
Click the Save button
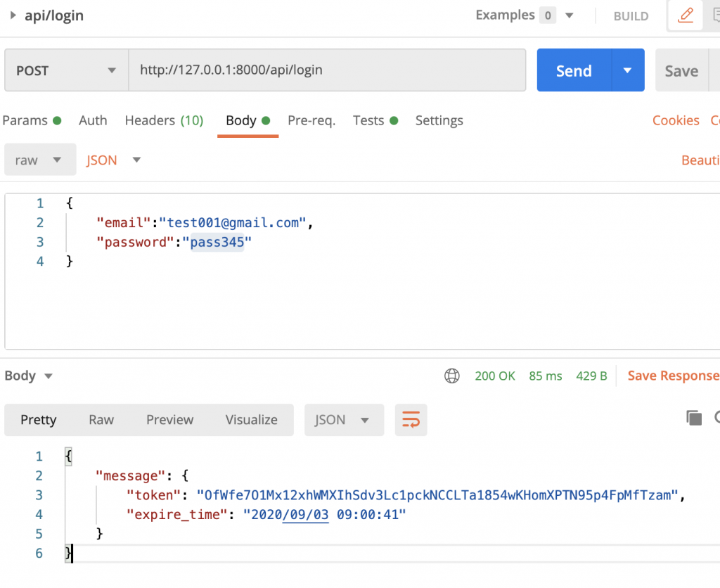(x=681, y=70)
